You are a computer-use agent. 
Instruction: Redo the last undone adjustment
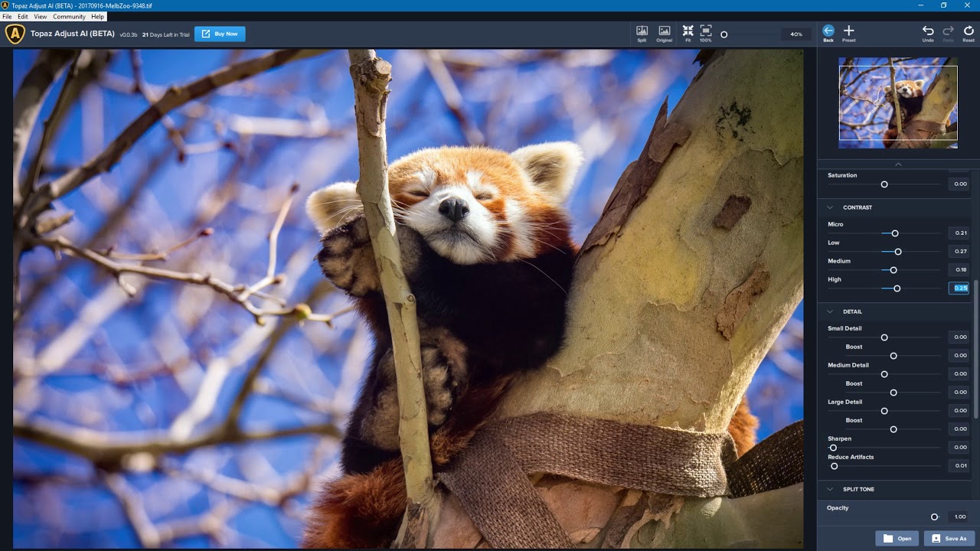click(x=949, y=33)
